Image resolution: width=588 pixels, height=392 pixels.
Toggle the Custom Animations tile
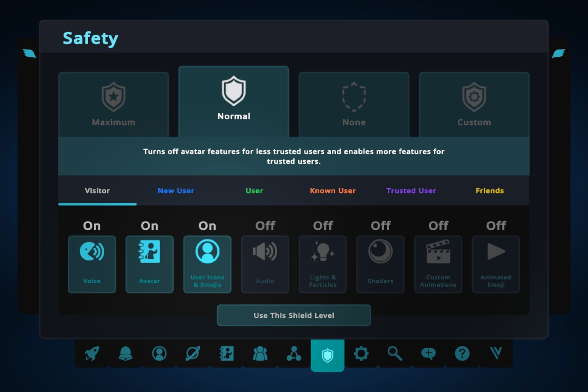coord(438,264)
